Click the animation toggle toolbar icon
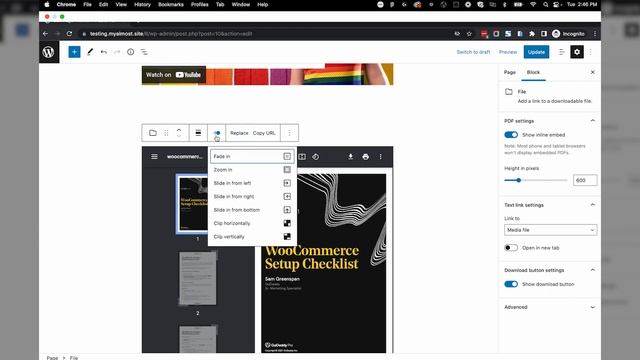640x360 pixels. tap(217, 133)
